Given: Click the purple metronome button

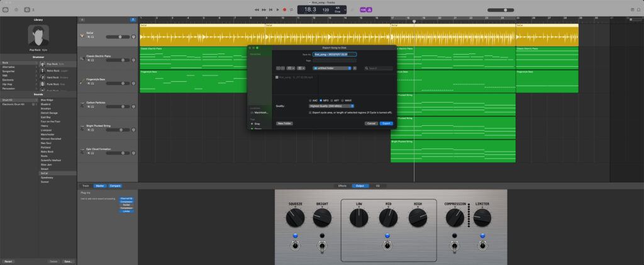Looking at the screenshot, I should click(370, 9).
